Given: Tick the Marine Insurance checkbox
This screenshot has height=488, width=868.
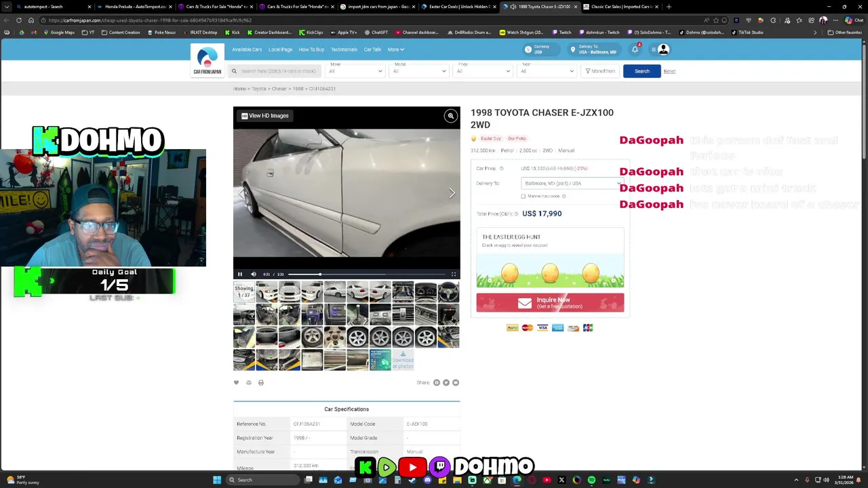Looking at the screenshot, I should [524, 196].
